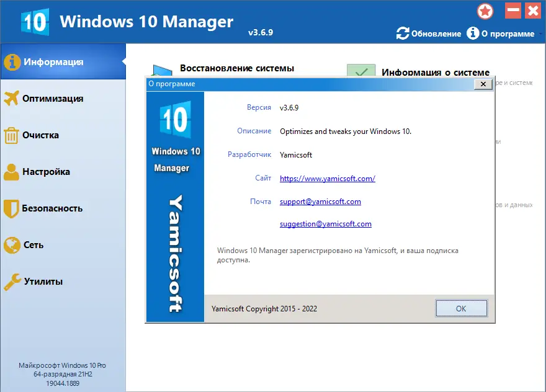Click the v3.6.9 label in title bar

coord(261,32)
